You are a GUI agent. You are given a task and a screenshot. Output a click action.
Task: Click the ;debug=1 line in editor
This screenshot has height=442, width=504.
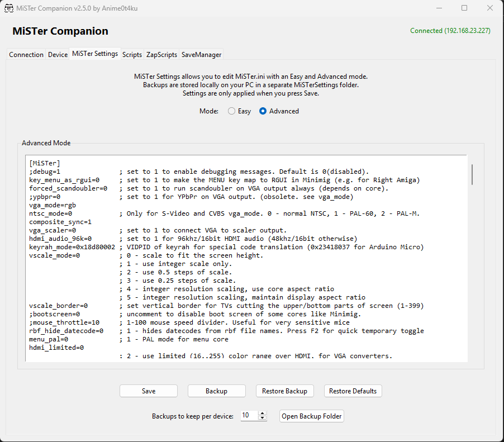click(x=45, y=172)
